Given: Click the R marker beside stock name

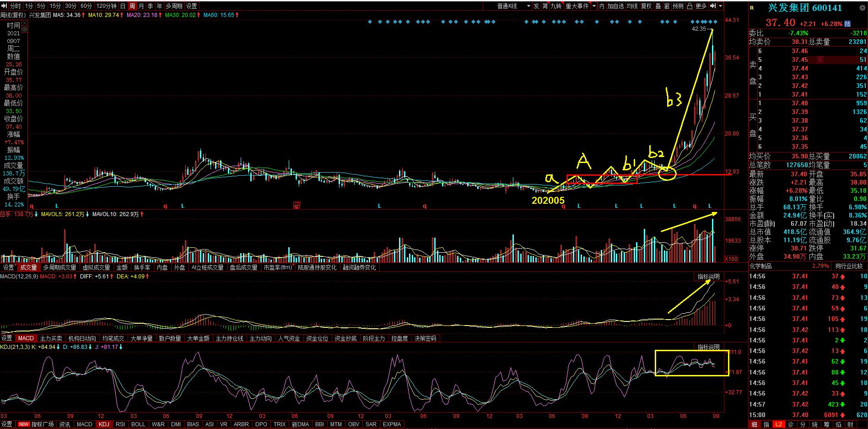Looking at the screenshot, I should tap(752, 8).
